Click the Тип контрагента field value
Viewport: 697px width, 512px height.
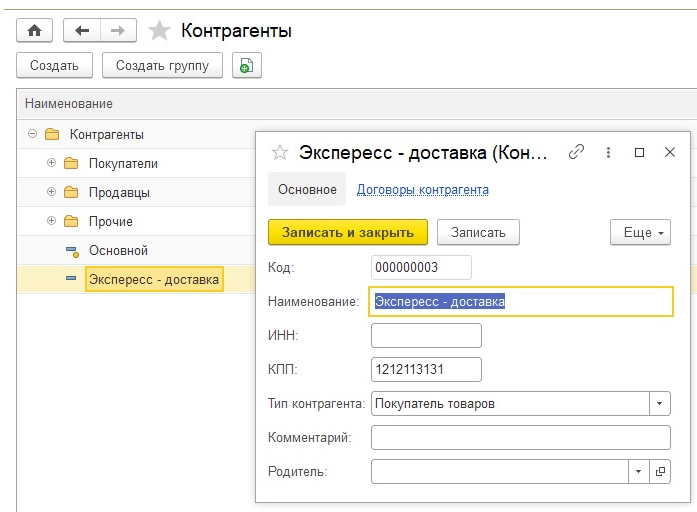pyautogui.click(x=510, y=403)
